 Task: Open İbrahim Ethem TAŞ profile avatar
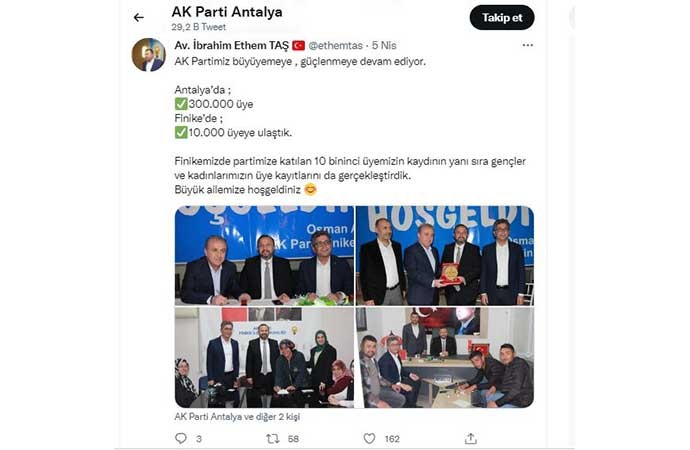[x=149, y=55]
